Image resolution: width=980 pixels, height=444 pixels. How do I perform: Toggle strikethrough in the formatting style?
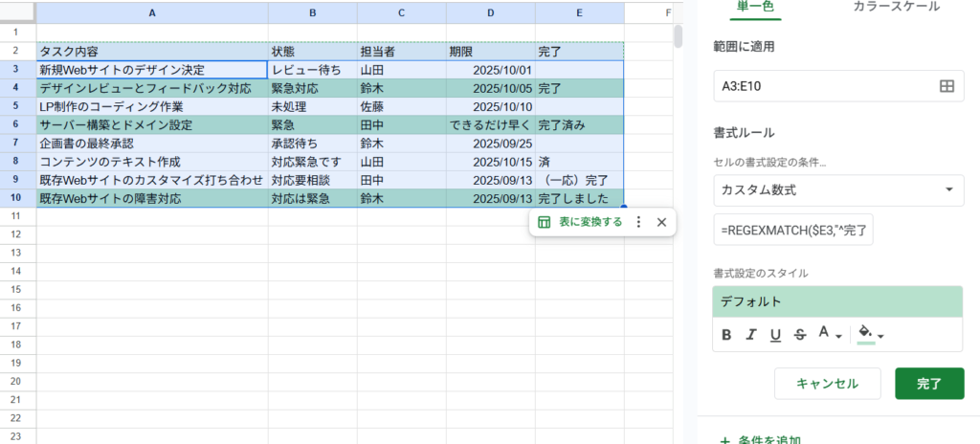(799, 334)
